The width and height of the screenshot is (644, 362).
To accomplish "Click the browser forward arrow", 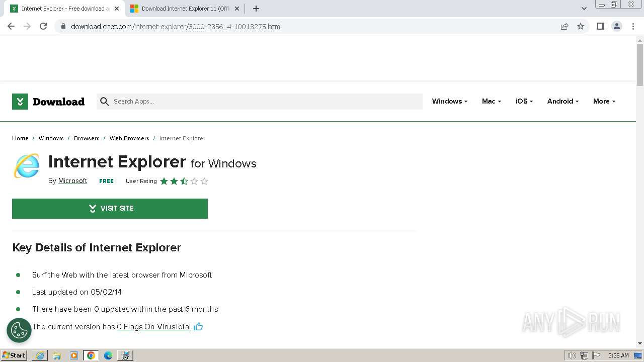I will point(27,26).
